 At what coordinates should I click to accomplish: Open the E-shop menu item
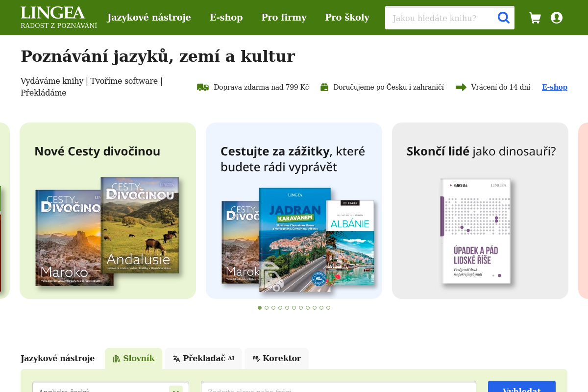coord(226,18)
